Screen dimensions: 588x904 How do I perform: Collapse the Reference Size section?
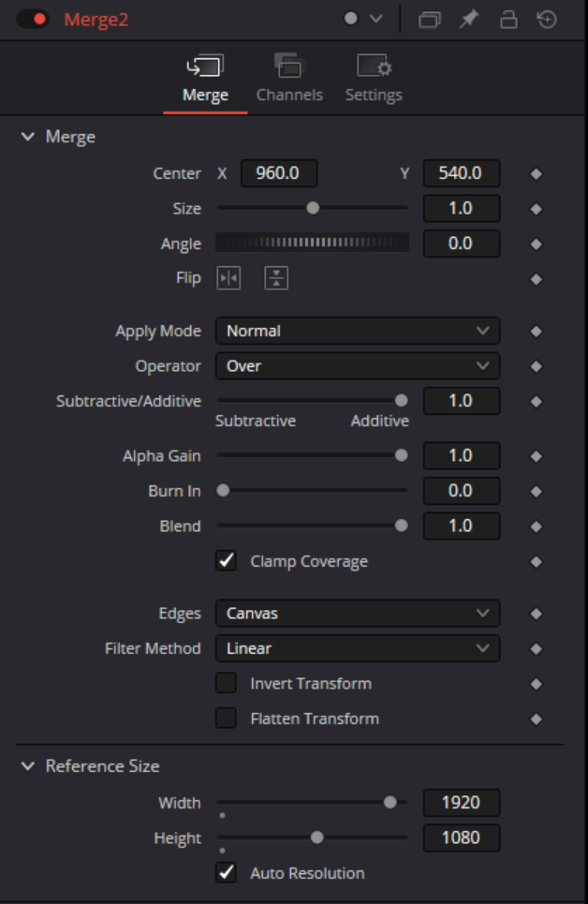(27, 766)
